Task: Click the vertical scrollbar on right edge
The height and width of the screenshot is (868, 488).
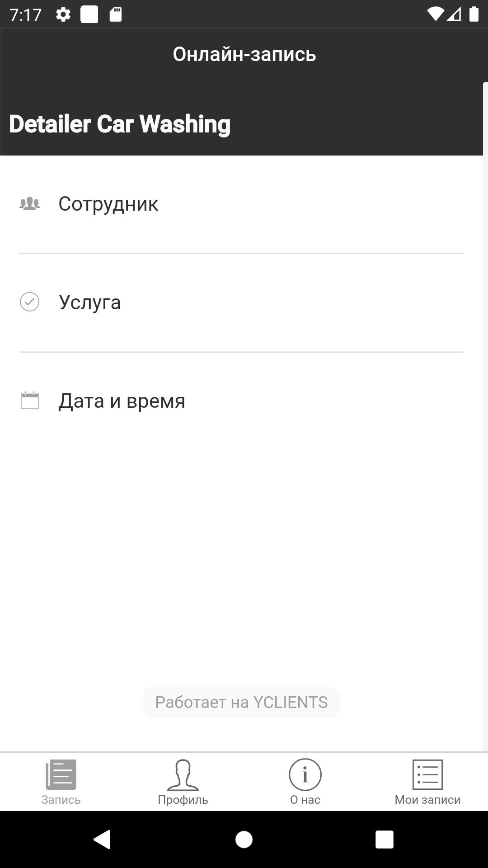Action: pyautogui.click(x=485, y=407)
